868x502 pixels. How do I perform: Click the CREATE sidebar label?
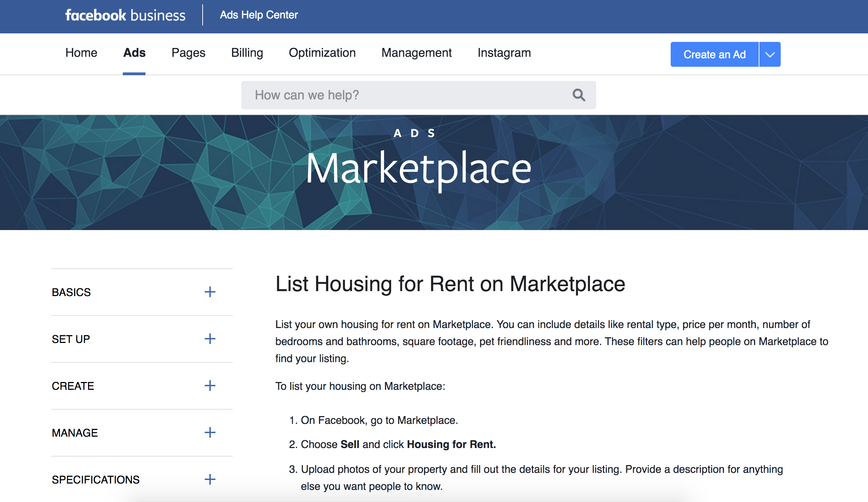point(73,386)
